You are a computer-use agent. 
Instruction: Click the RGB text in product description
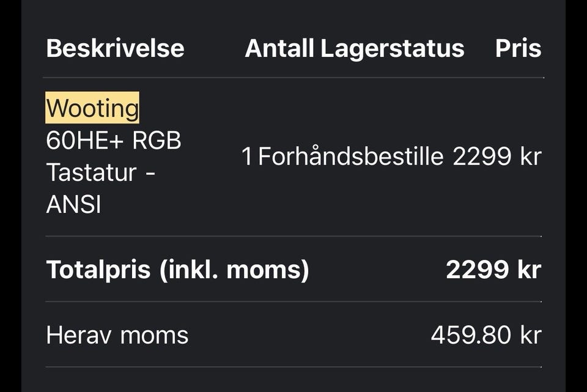(x=157, y=141)
